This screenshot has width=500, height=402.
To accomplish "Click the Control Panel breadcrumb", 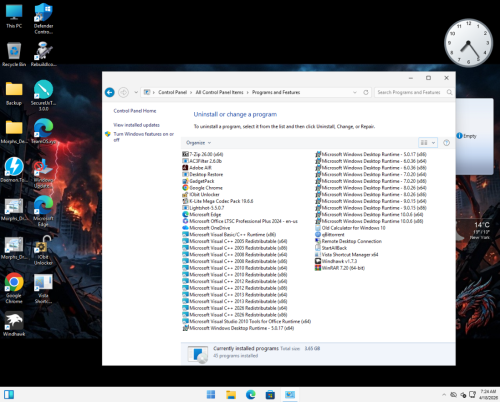I will (172, 92).
